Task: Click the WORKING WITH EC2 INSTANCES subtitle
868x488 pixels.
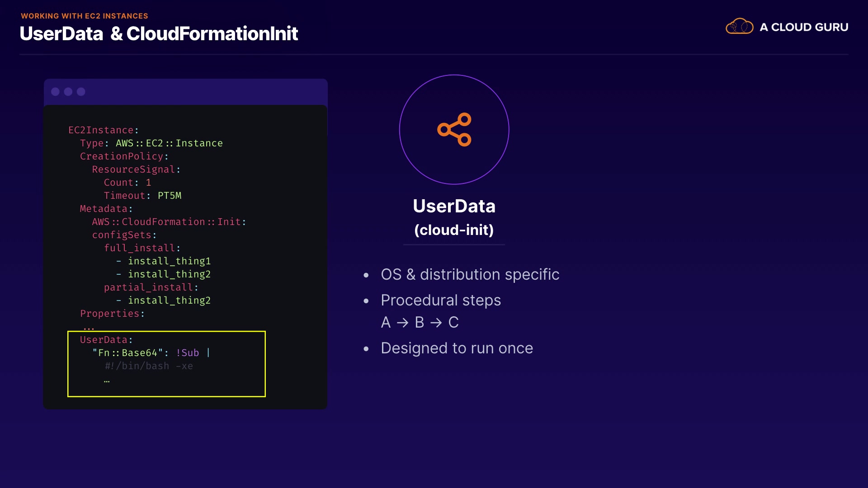Action: click(85, 16)
